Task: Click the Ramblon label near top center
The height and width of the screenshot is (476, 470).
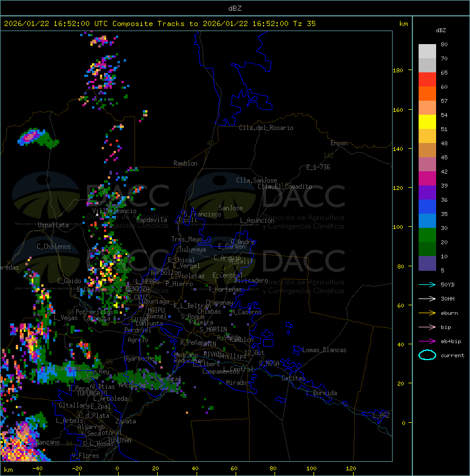Action: coord(185,163)
